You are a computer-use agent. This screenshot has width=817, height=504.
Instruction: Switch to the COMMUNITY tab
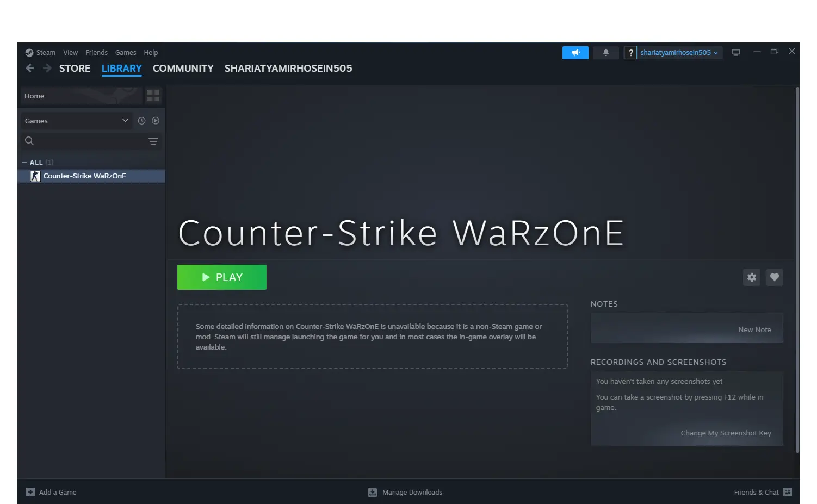(183, 69)
